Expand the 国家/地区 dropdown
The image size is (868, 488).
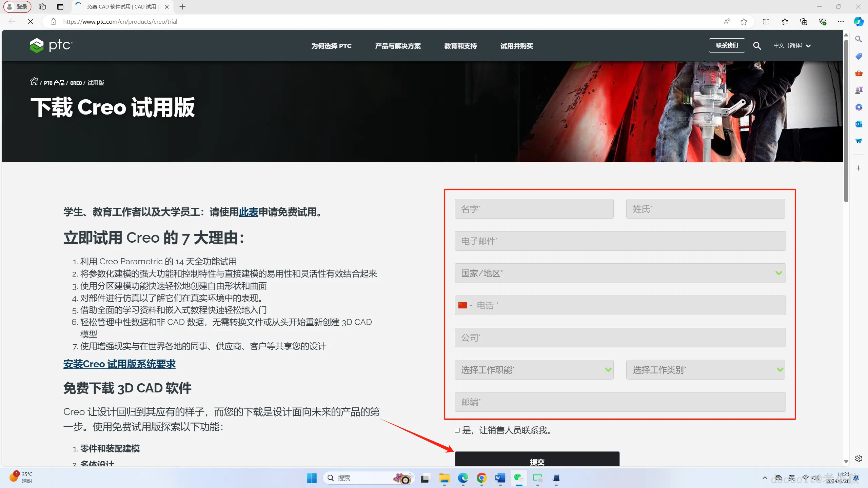[620, 273]
